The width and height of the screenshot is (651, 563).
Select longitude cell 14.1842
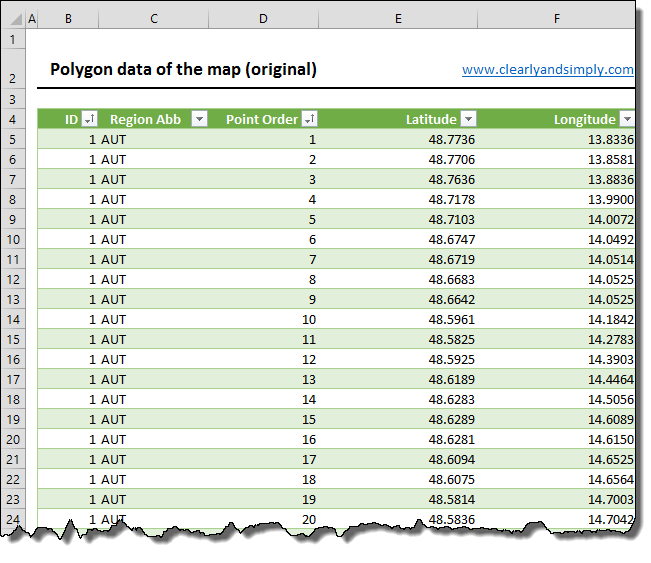[x=556, y=319]
